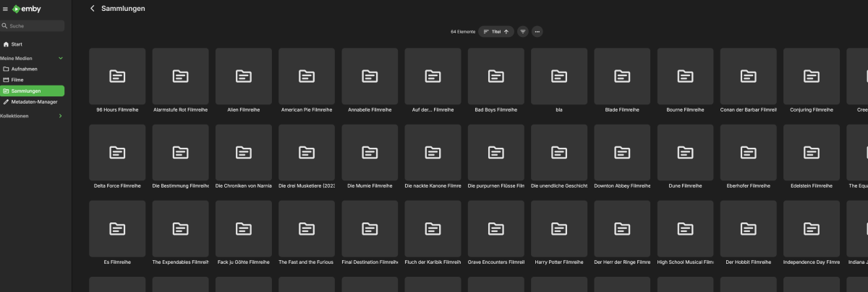Click the Meine Medien section heading

point(17,58)
